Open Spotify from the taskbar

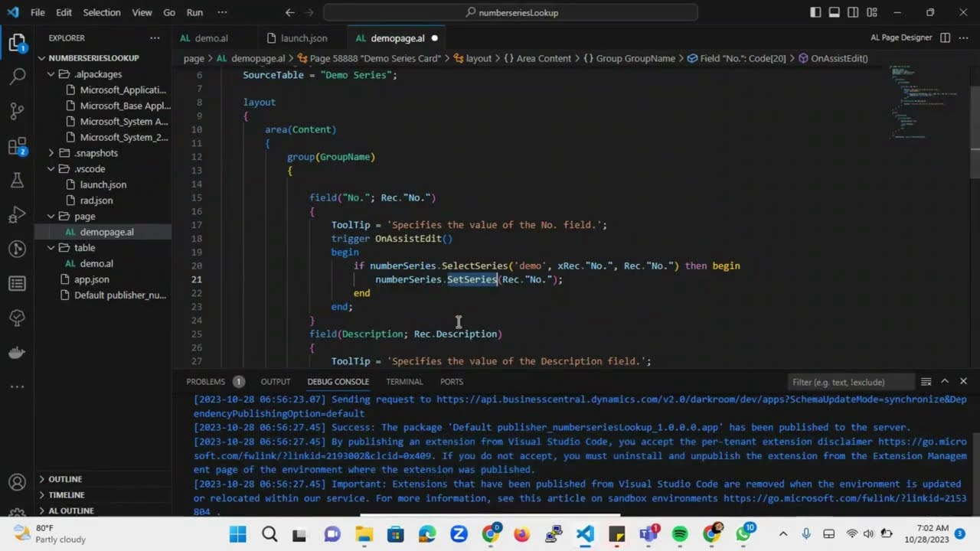tap(680, 533)
